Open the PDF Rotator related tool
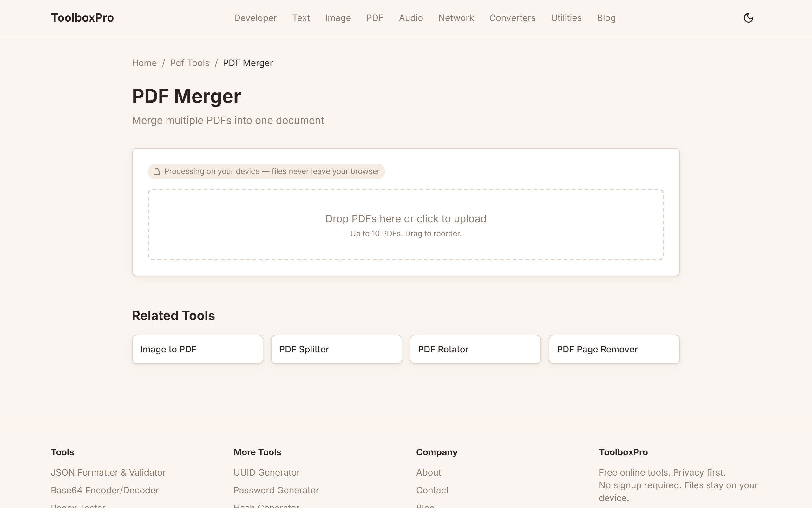812x508 pixels. point(475,349)
